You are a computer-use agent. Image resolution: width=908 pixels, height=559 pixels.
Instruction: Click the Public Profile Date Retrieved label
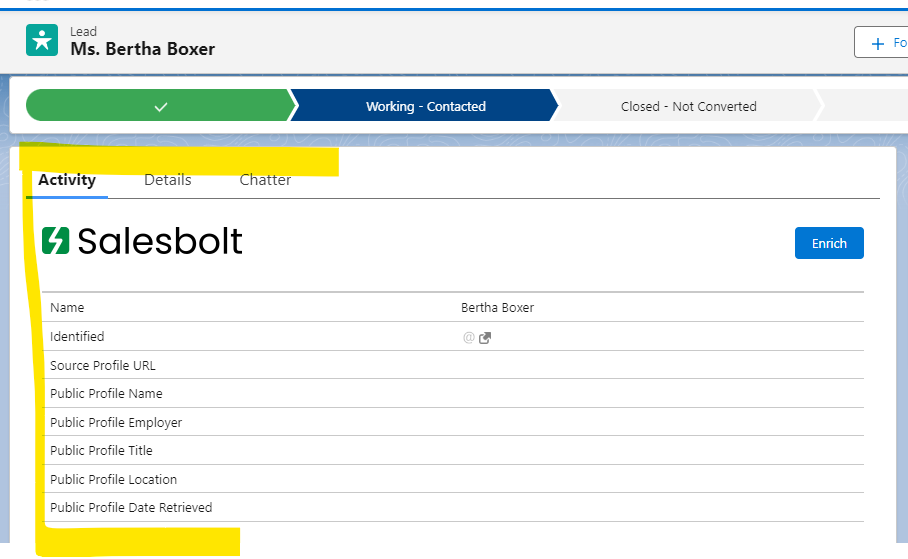tap(131, 507)
